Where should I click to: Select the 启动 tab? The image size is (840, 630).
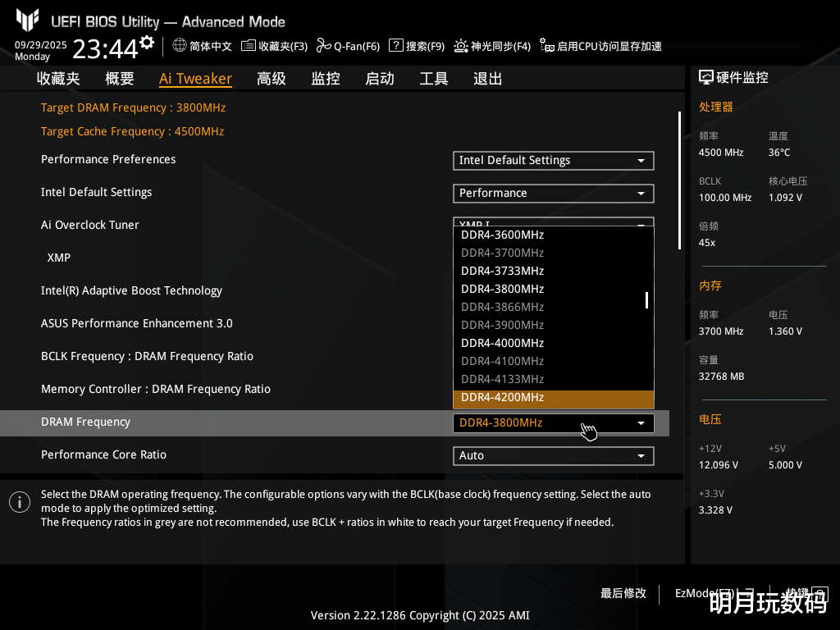pos(380,79)
